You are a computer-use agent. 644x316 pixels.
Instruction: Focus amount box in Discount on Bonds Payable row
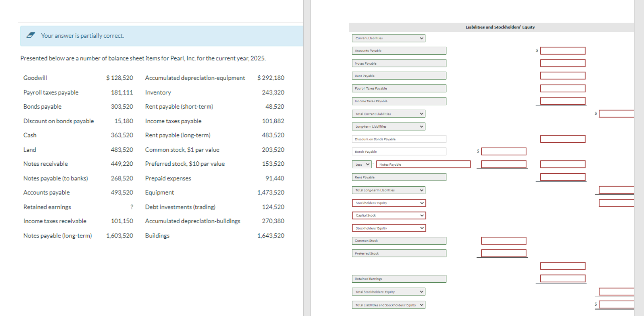563,139
